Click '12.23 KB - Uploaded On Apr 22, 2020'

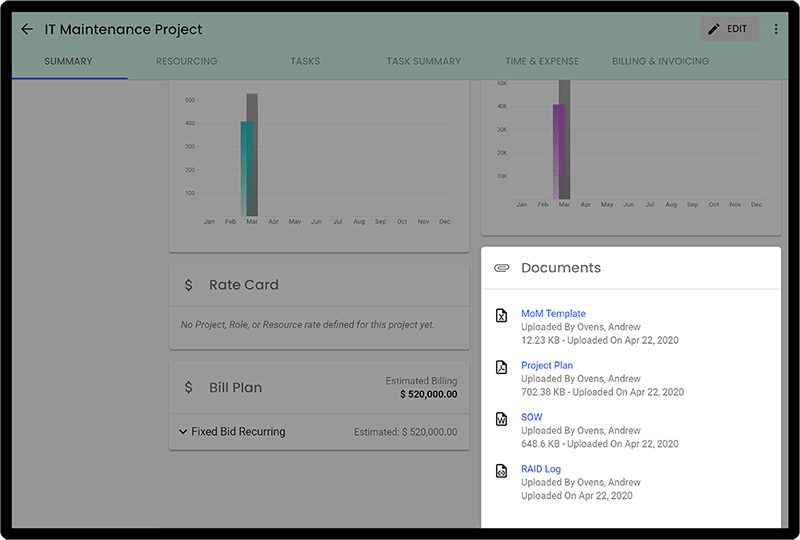tap(599, 340)
